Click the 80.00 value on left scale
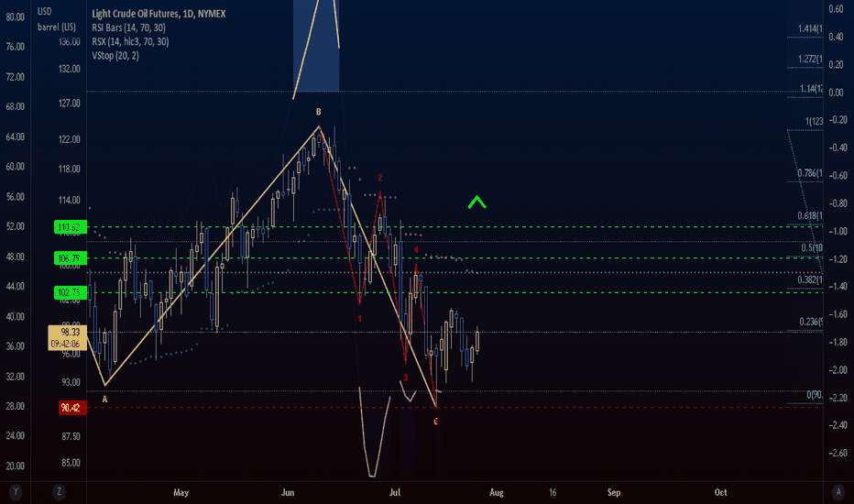854x504 pixels. point(15,16)
